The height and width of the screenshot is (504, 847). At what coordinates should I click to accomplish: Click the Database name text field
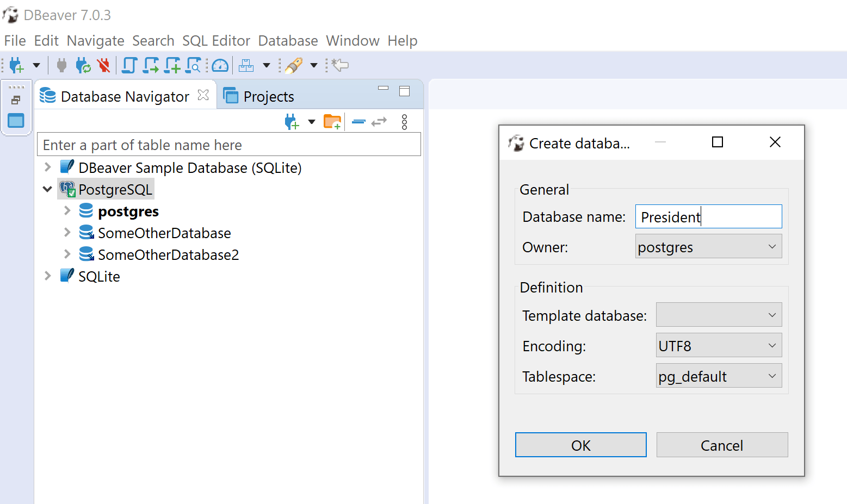point(708,217)
